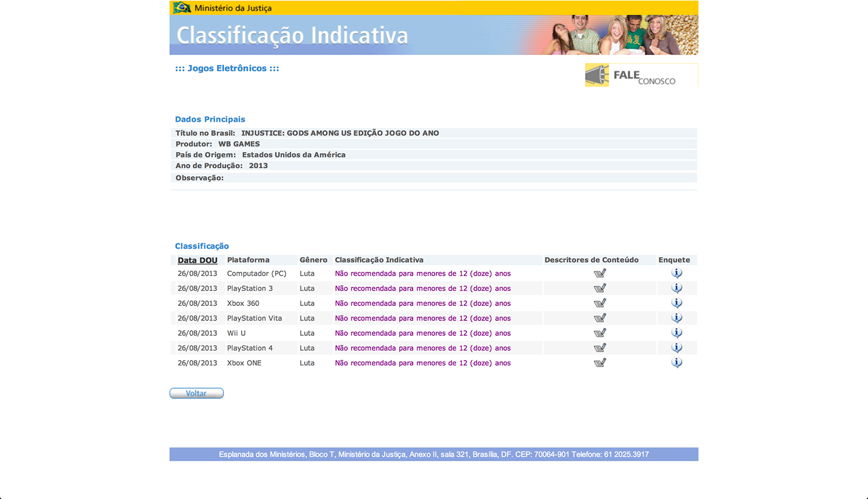
Task: Click the Classificação Indicativa banner
Action: 434,35
